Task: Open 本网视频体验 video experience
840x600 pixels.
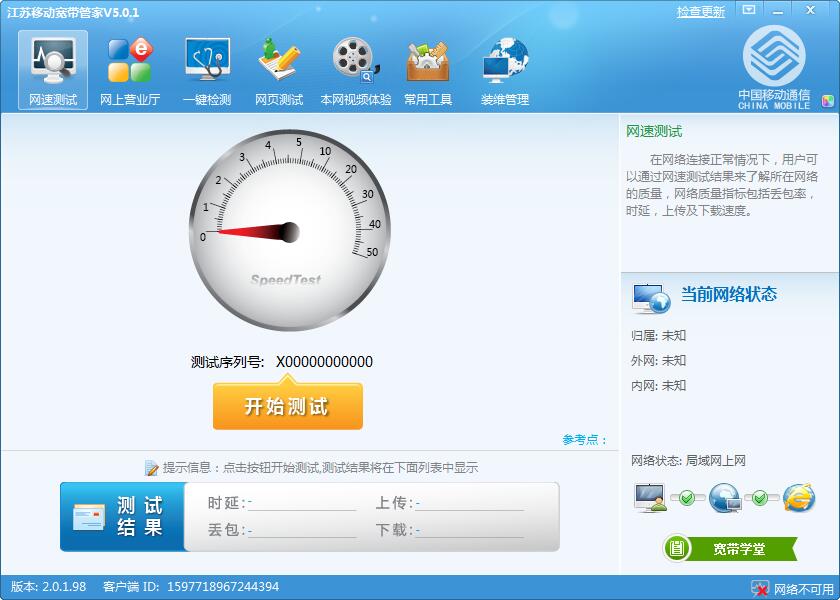Action: click(x=355, y=68)
